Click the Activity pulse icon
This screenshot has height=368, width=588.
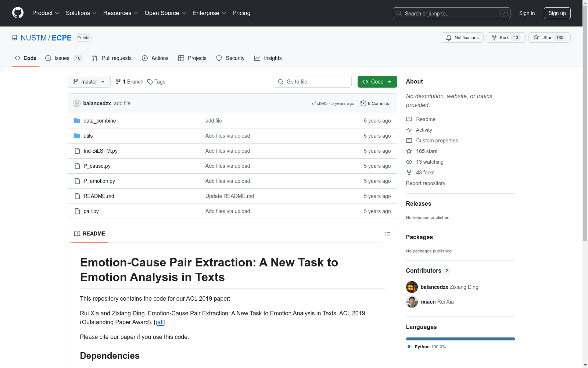click(409, 130)
